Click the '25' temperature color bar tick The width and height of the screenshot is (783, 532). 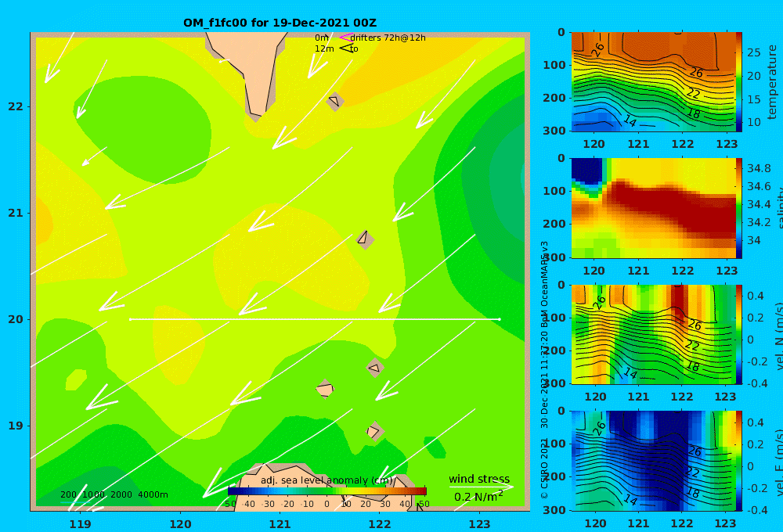(754, 52)
